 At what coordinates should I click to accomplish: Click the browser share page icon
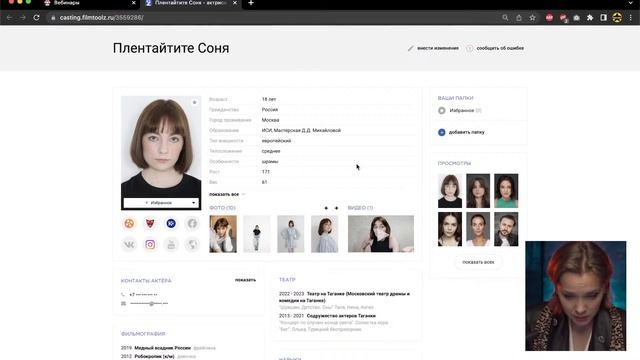[519, 18]
